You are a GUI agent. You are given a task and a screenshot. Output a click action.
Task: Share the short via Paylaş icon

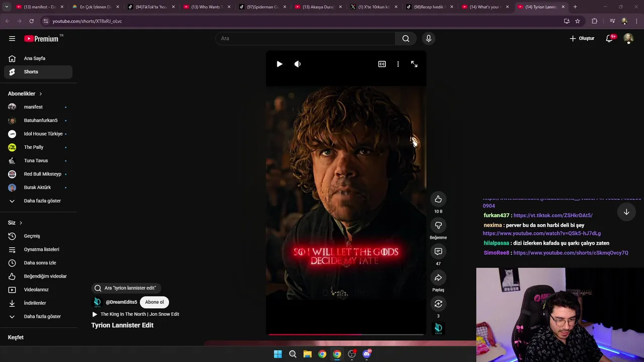click(438, 278)
